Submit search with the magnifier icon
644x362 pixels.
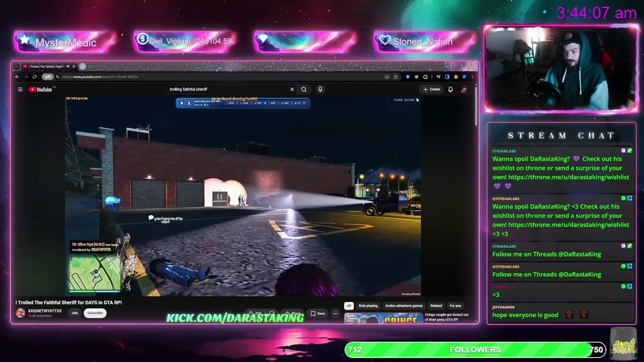304,89
